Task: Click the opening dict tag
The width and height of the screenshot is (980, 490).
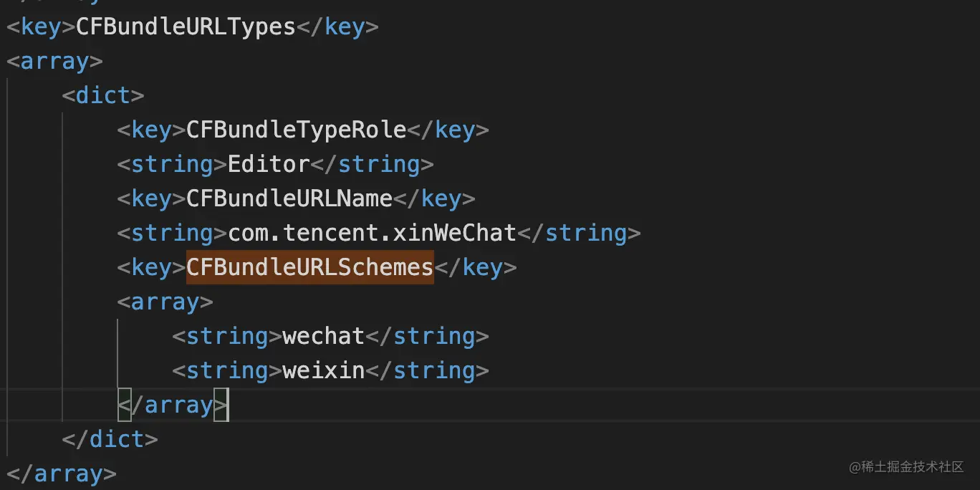Action: [x=103, y=96]
